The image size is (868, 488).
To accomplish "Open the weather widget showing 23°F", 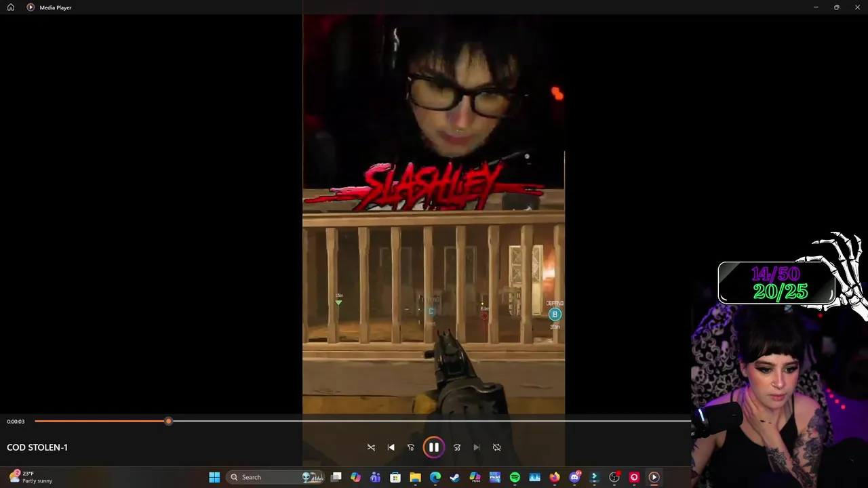I will click(31, 477).
